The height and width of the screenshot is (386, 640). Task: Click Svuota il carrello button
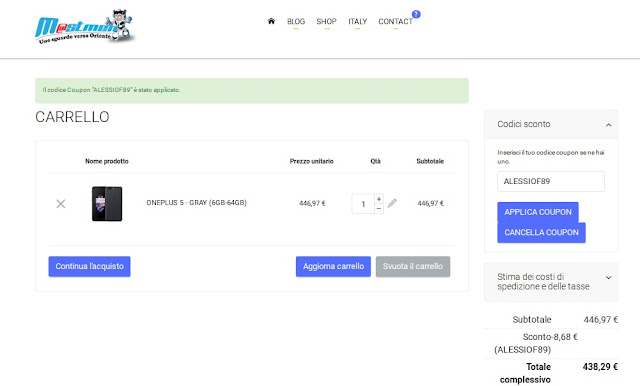(x=413, y=266)
